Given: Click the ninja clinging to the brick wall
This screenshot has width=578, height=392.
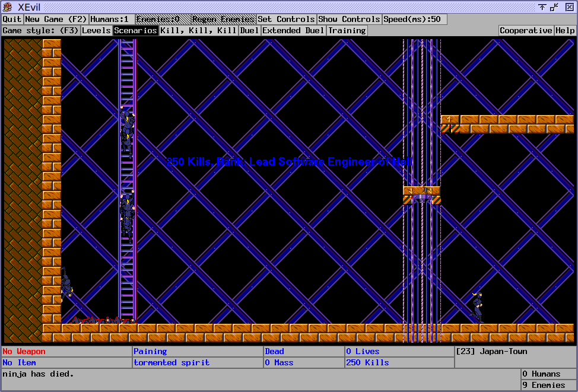Looking at the screenshot, I should click(x=66, y=285).
